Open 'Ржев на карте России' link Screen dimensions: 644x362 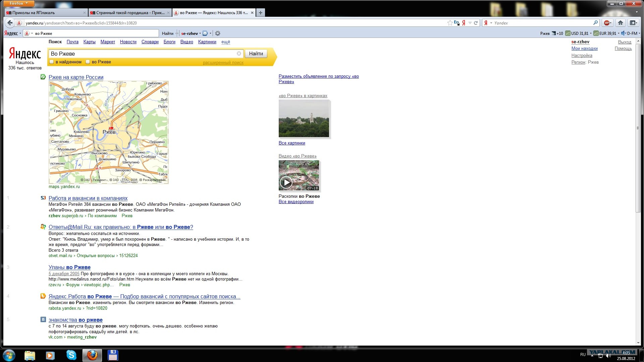tap(76, 77)
